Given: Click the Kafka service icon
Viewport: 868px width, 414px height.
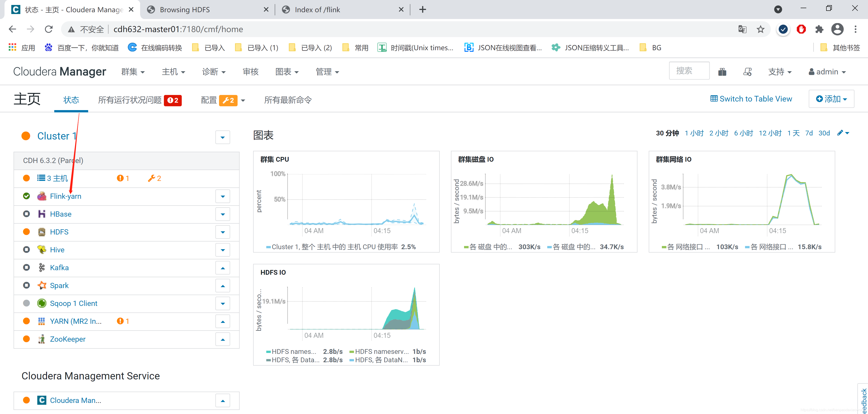Looking at the screenshot, I should coord(42,268).
